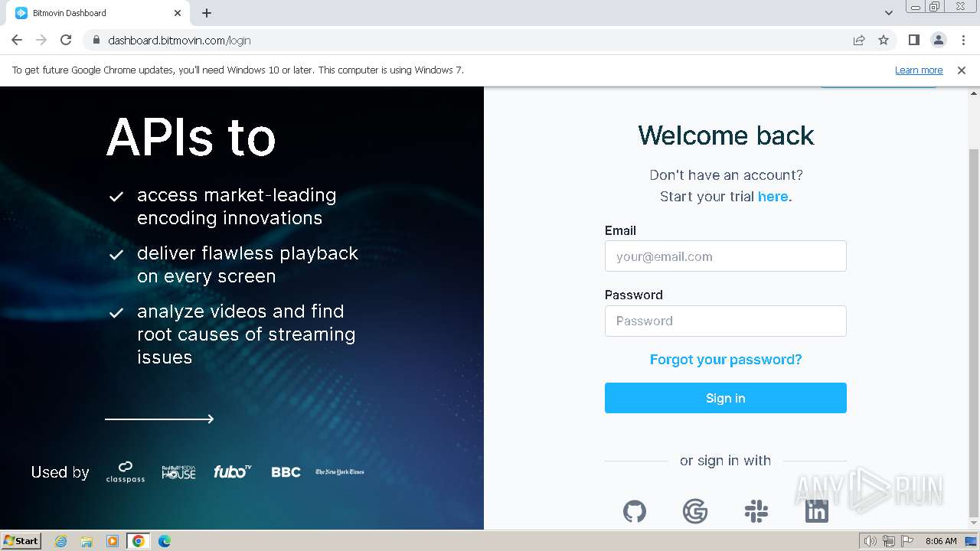The width and height of the screenshot is (980, 551).
Task: Open the Chrome three-dot menu
Action: coord(963,40)
